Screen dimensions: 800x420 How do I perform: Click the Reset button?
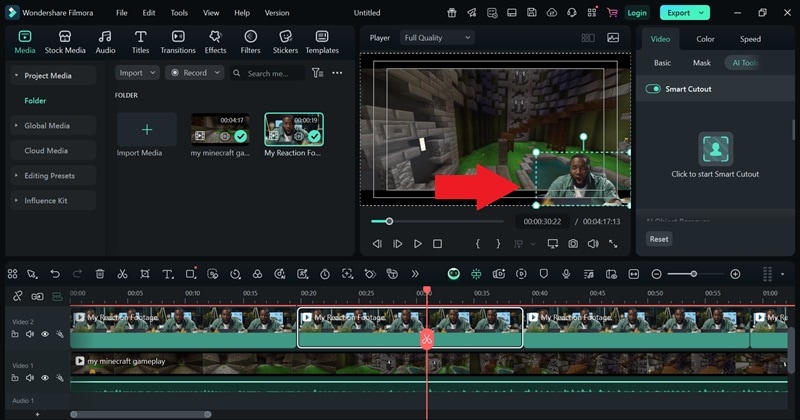tap(659, 239)
